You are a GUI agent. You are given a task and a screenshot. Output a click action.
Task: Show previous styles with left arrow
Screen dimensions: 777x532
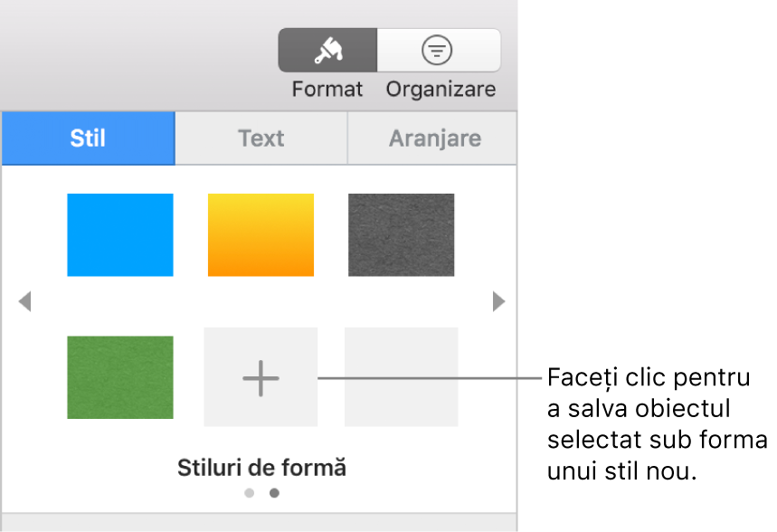point(24,300)
